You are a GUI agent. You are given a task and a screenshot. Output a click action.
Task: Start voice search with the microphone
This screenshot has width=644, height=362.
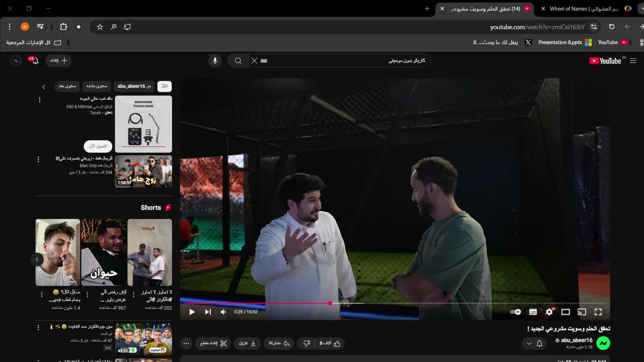point(215,61)
